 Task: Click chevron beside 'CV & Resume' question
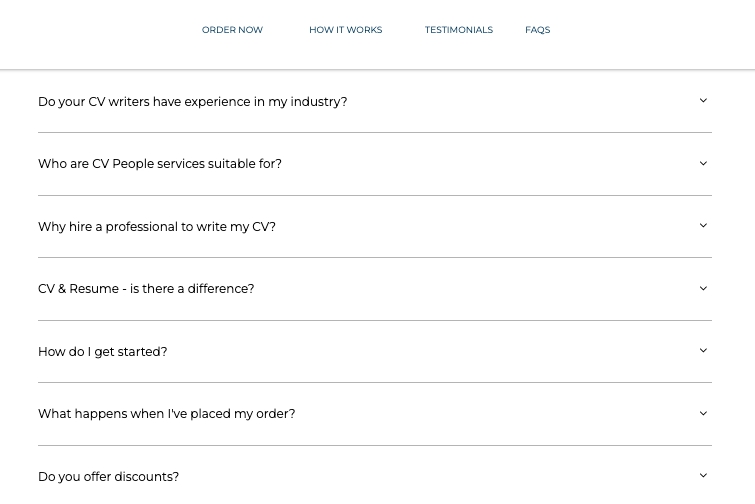(703, 288)
